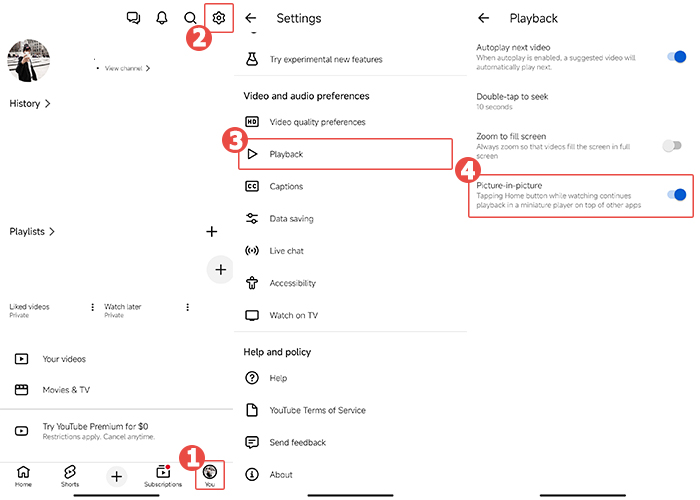Image resolution: width=700 pixels, height=500 pixels.
Task: Go to Subscriptions tab
Action: [x=163, y=476]
